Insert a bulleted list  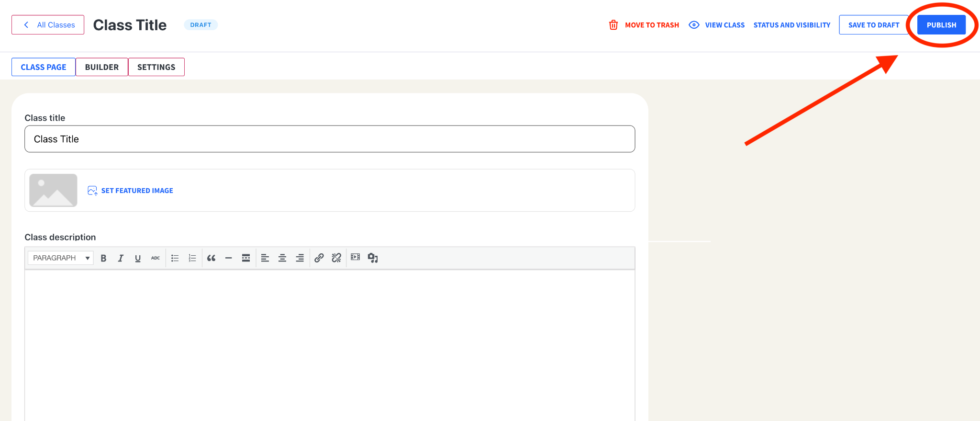[175, 258]
